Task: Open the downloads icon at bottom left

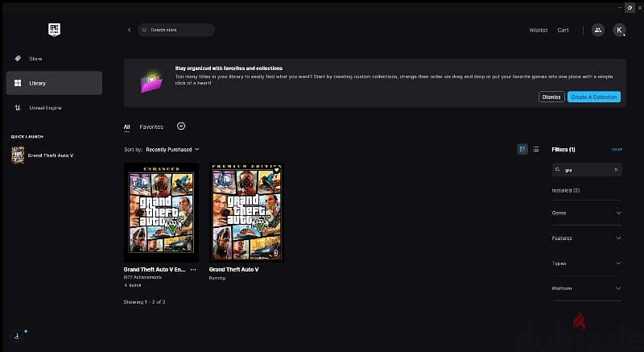Action: [x=17, y=336]
